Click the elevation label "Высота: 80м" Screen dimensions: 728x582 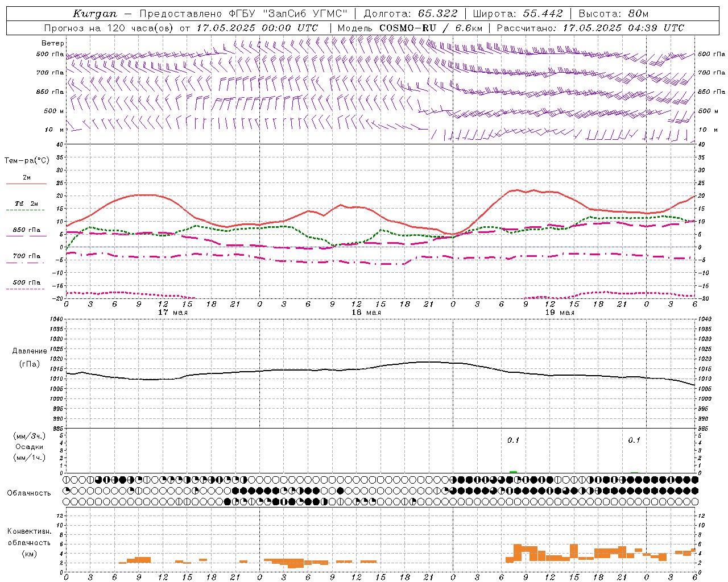[x=614, y=14]
